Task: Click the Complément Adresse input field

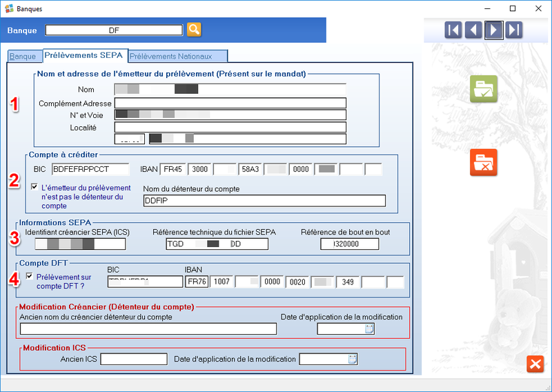Action: coord(230,104)
